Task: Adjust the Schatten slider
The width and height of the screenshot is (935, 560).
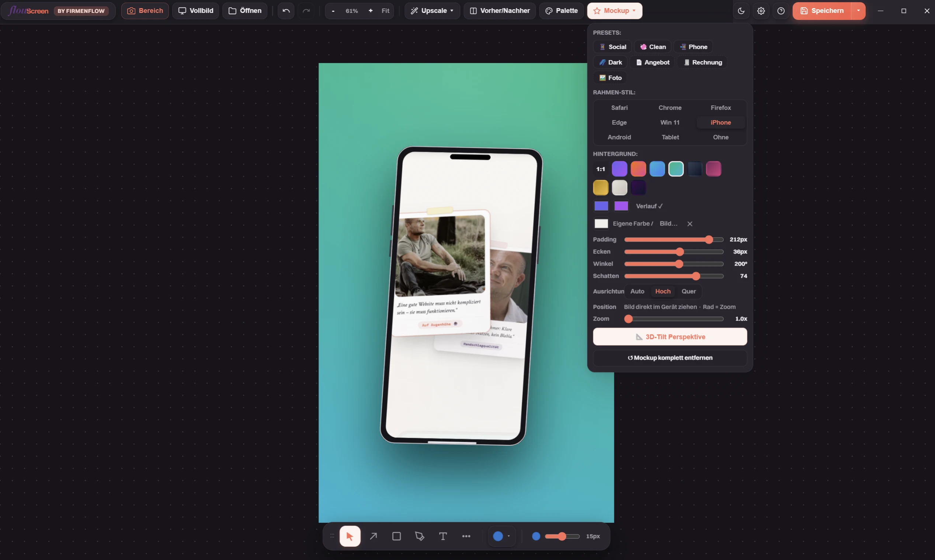Action: 674,276
